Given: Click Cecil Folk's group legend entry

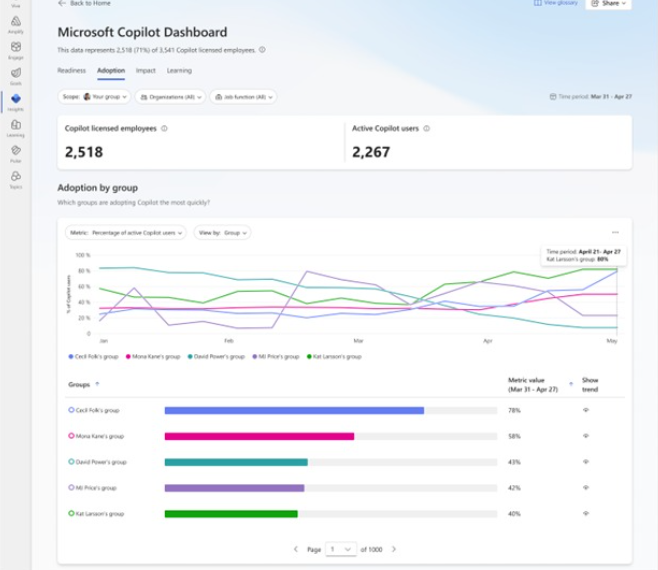Looking at the screenshot, I should (x=94, y=356).
